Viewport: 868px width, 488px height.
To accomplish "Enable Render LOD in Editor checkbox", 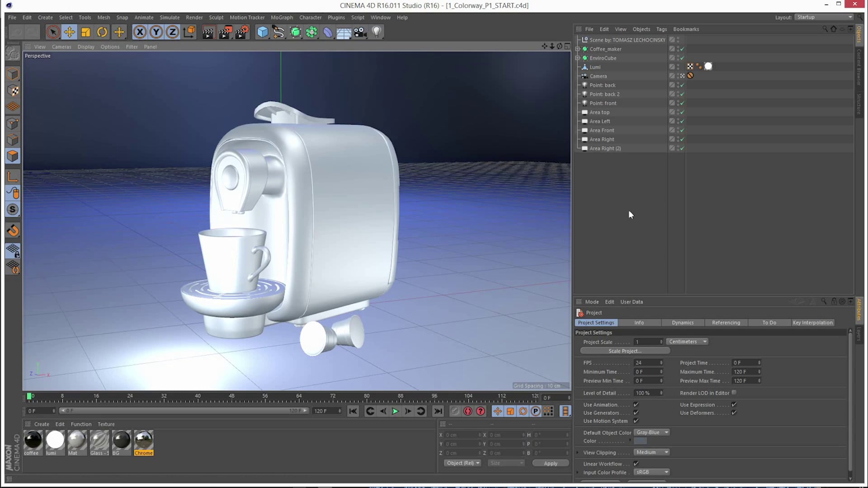I will 734,393.
